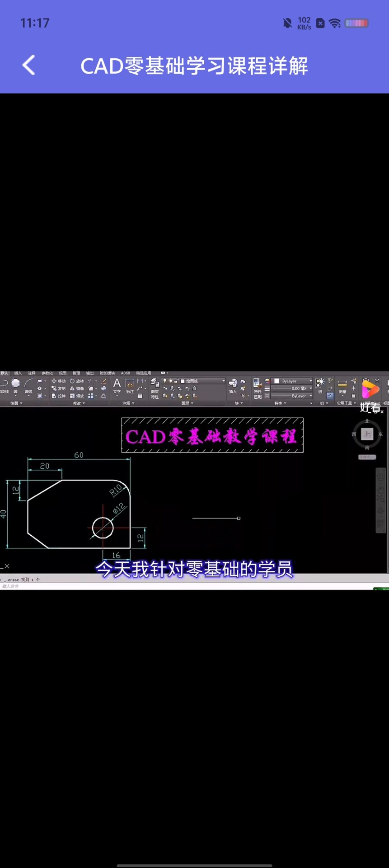Click the Group (组) tool
The image size is (389, 868).
[x=320, y=386]
